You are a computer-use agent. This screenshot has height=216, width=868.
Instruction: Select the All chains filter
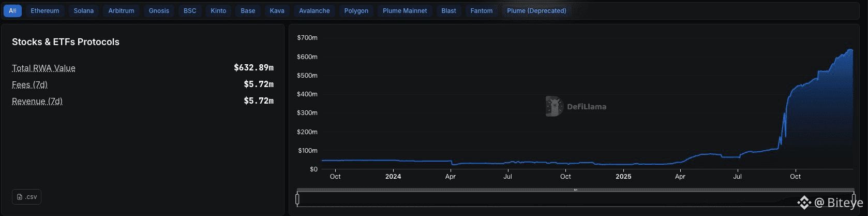click(12, 10)
